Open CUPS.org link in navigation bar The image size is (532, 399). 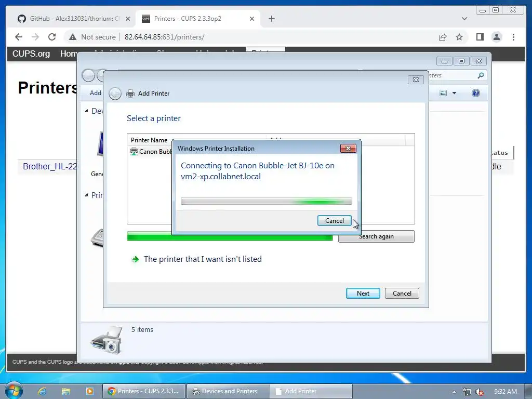pyautogui.click(x=31, y=54)
